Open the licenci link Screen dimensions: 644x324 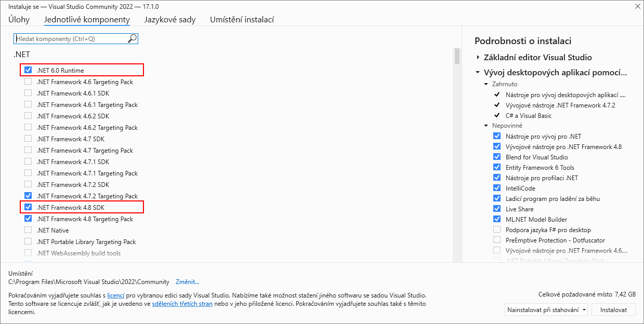click(116, 295)
